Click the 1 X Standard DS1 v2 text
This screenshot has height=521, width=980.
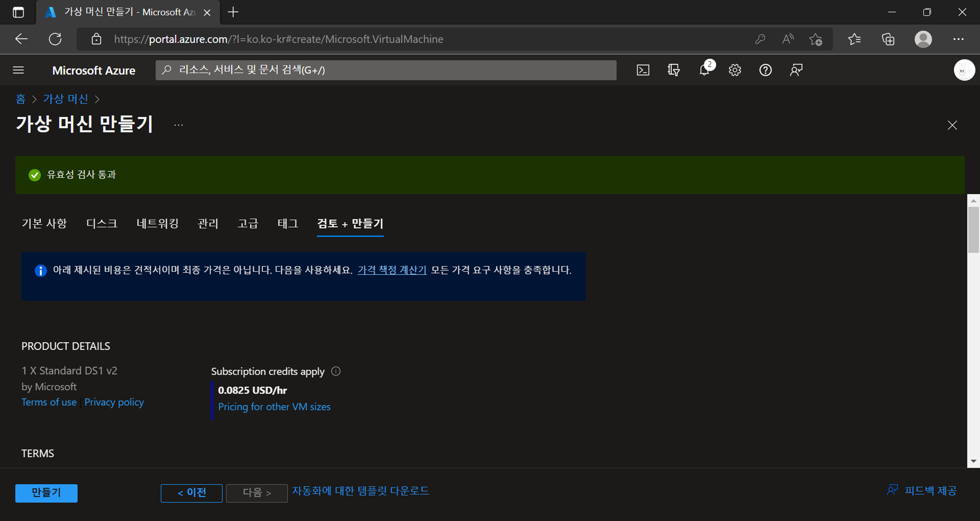coord(70,371)
